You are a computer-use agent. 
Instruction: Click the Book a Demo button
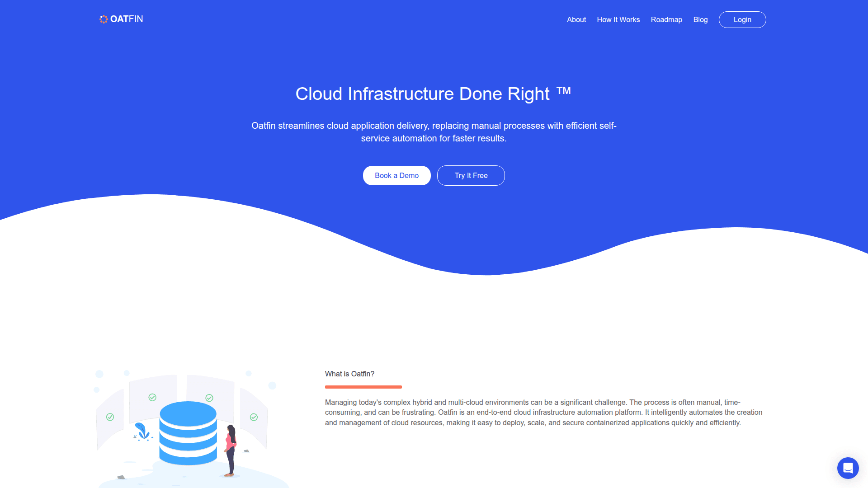coord(396,175)
